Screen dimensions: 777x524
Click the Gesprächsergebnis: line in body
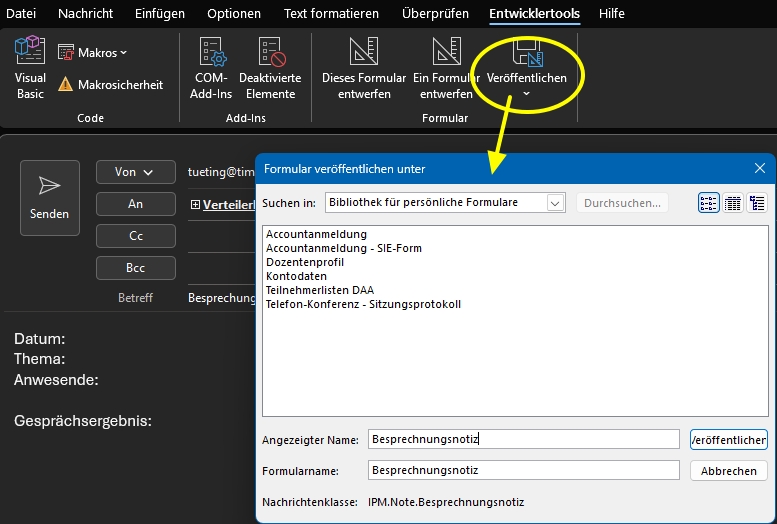[x=83, y=421]
